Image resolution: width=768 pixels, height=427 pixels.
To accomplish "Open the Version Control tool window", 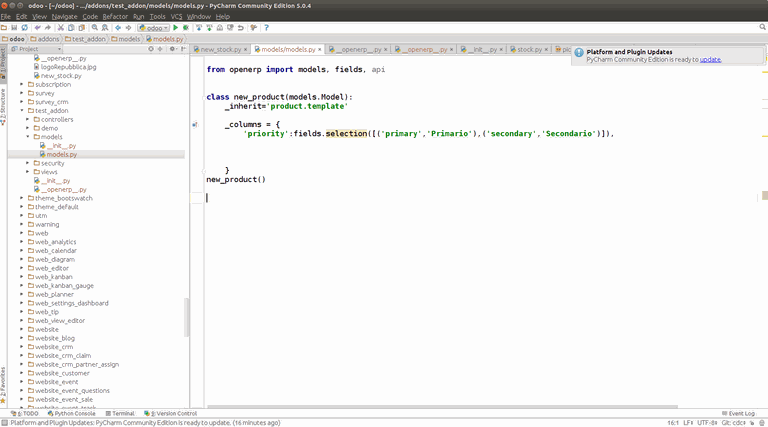I will pos(170,414).
